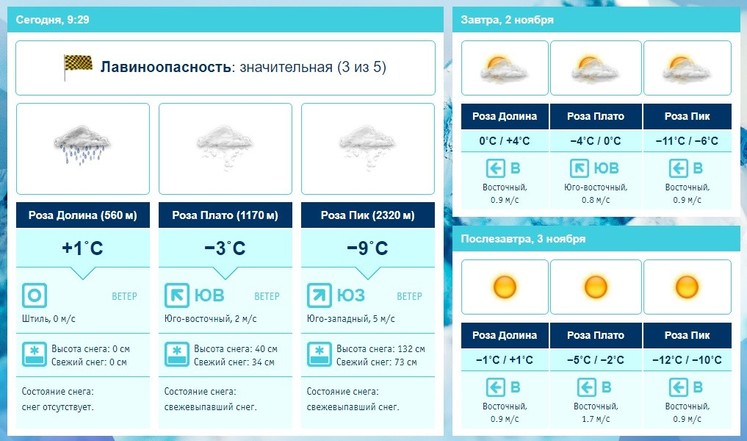Click the south-west wind arrow icon for Роза Пик
747x441 pixels.
[x=320, y=295]
